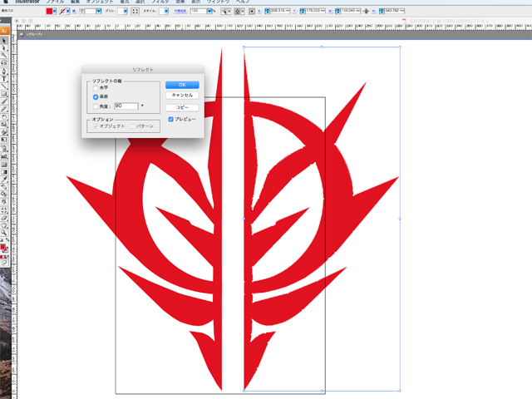Open the fill color dropdown arrow
The height and width of the screenshot is (399, 532).
(55, 11)
